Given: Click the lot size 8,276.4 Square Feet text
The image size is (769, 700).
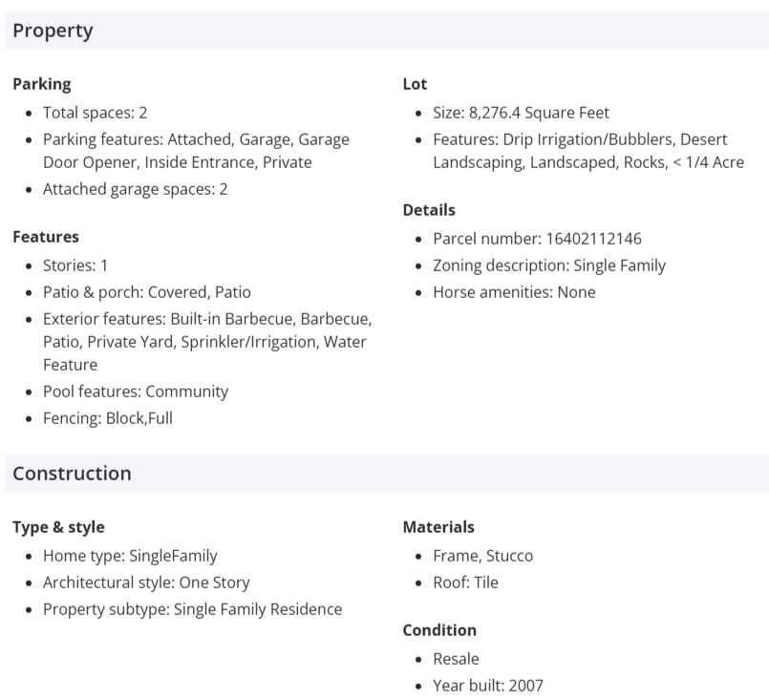Looking at the screenshot, I should coord(539,113).
